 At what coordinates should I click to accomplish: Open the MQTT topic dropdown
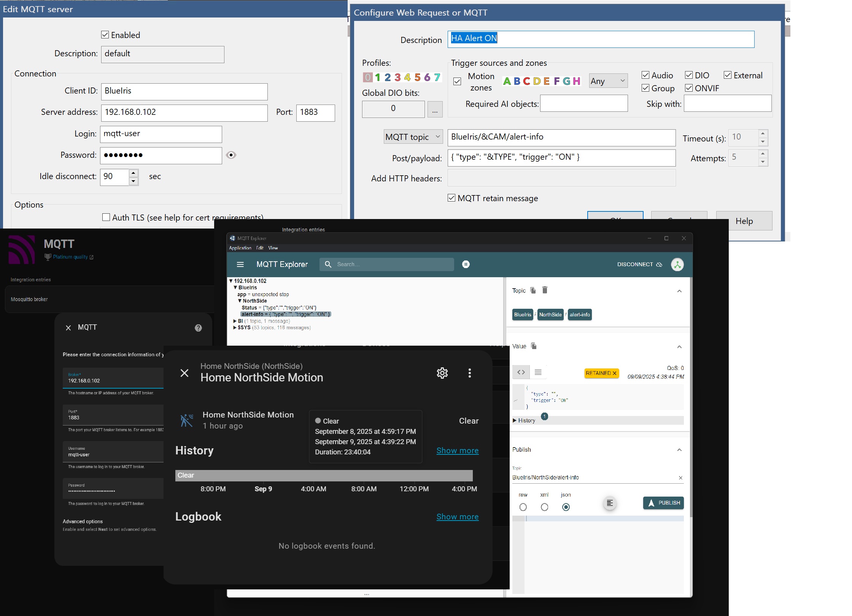click(413, 137)
